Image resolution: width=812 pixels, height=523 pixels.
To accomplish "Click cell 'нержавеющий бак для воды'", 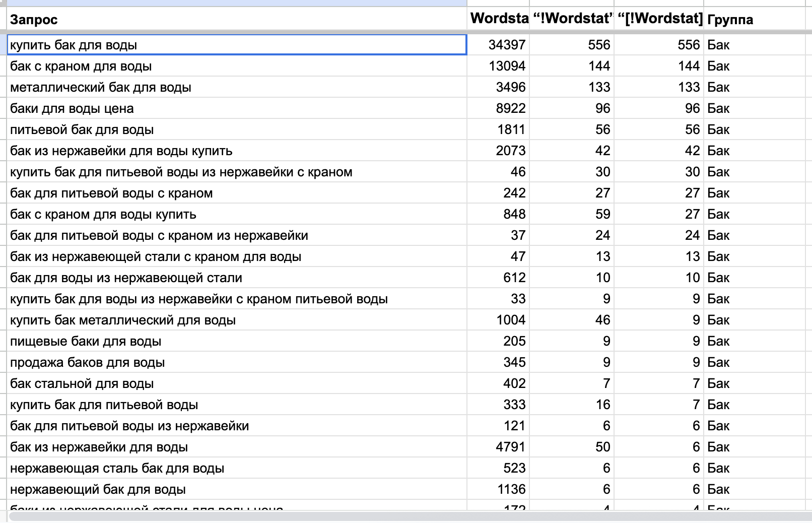I will [x=237, y=489].
